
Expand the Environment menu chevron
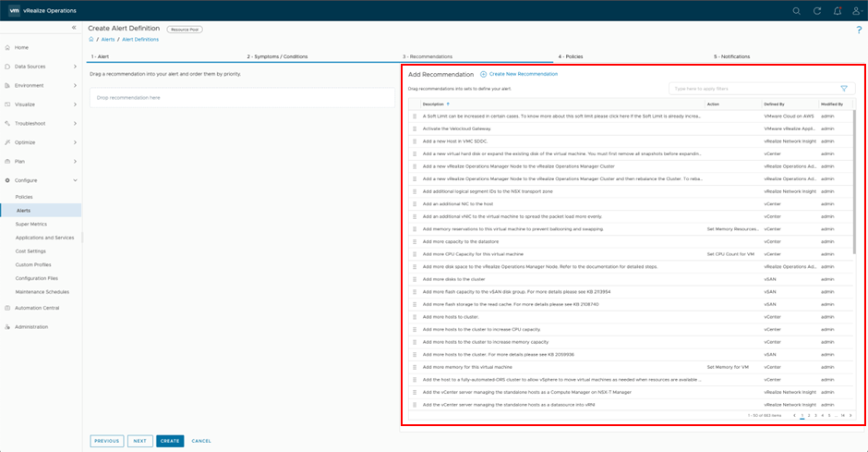click(x=75, y=85)
